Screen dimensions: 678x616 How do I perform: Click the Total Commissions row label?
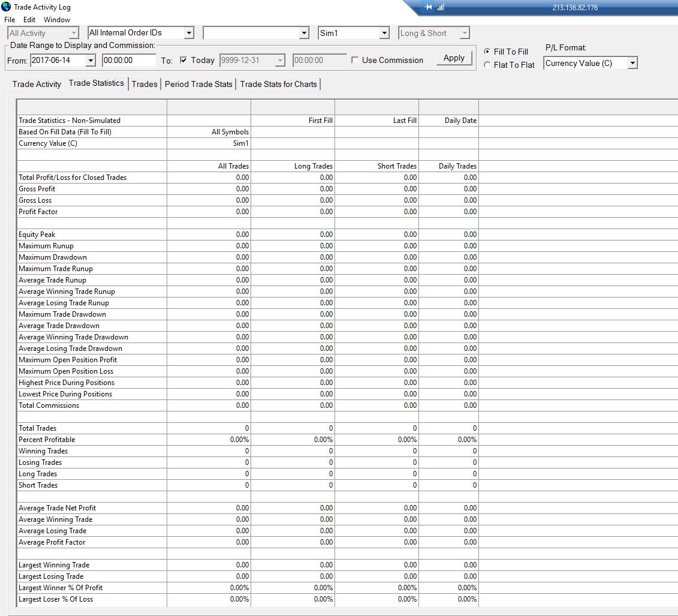[49, 405]
